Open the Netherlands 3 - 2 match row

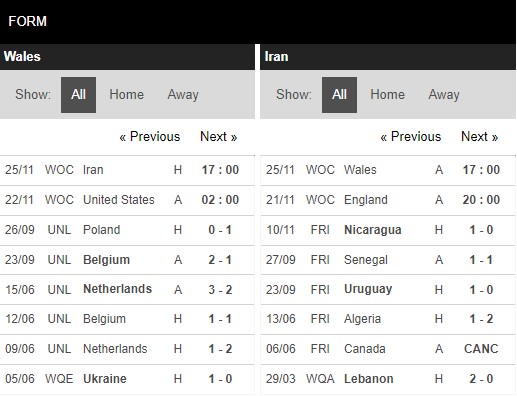click(x=127, y=289)
